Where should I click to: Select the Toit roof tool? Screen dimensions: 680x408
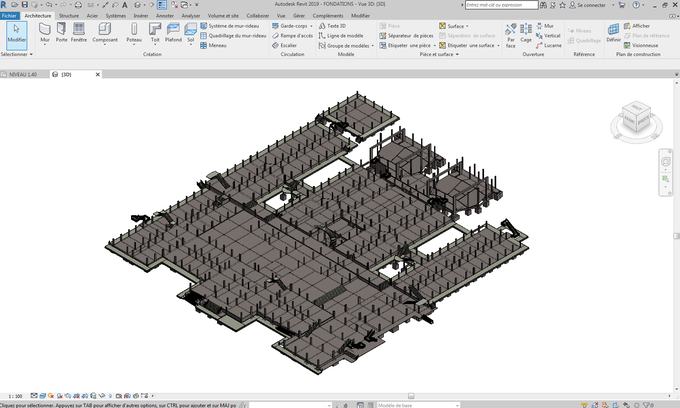tap(155, 33)
